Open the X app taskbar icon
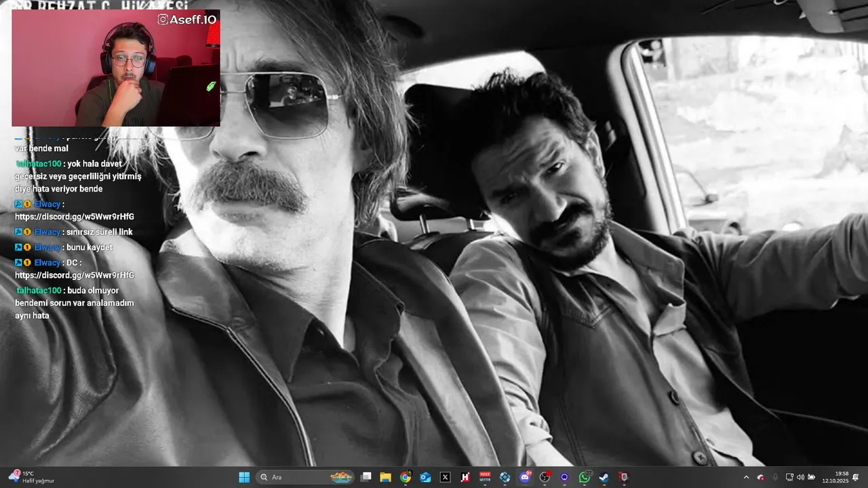The image size is (868, 488). point(446,477)
